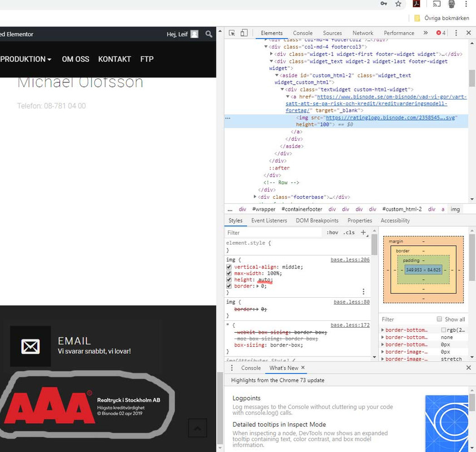The width and height of the screenshot is (476, 452).
Task: Expand the computed border-image- row showing stretch
Action: point(383,359)
